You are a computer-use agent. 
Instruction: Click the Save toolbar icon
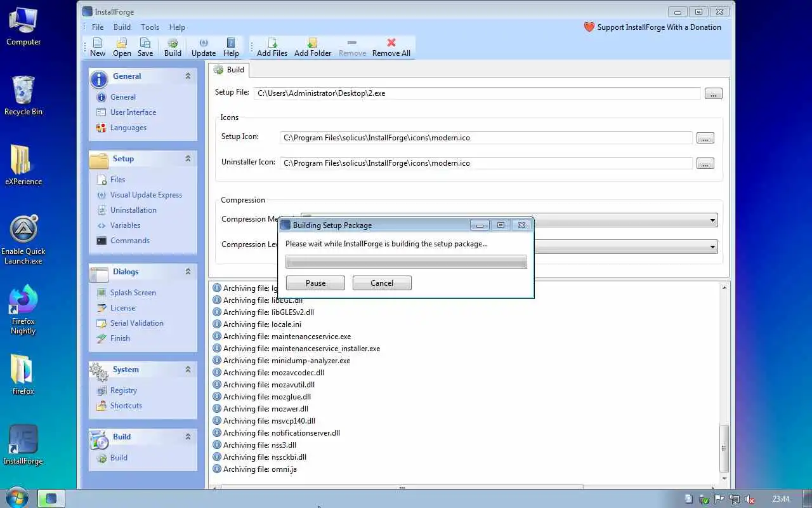coord(145,47)
